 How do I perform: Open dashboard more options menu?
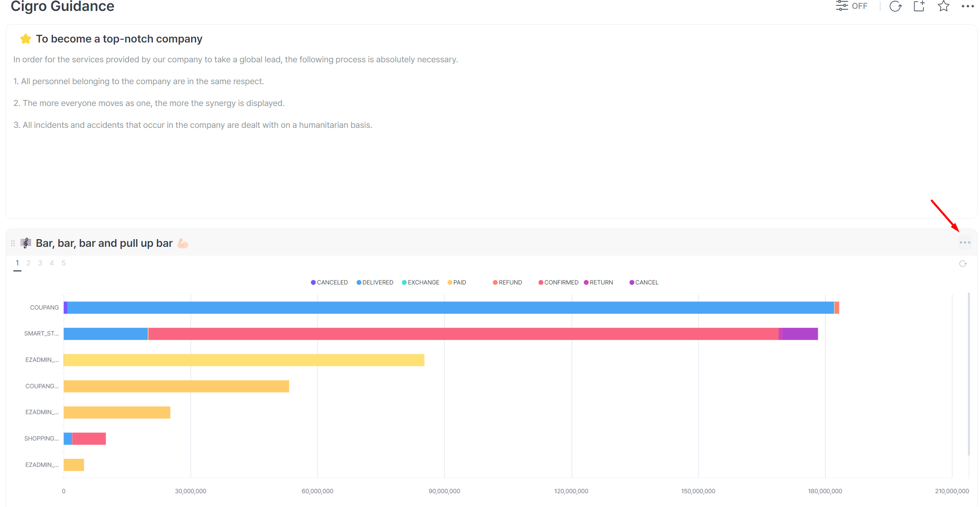(x=967, y=6)
